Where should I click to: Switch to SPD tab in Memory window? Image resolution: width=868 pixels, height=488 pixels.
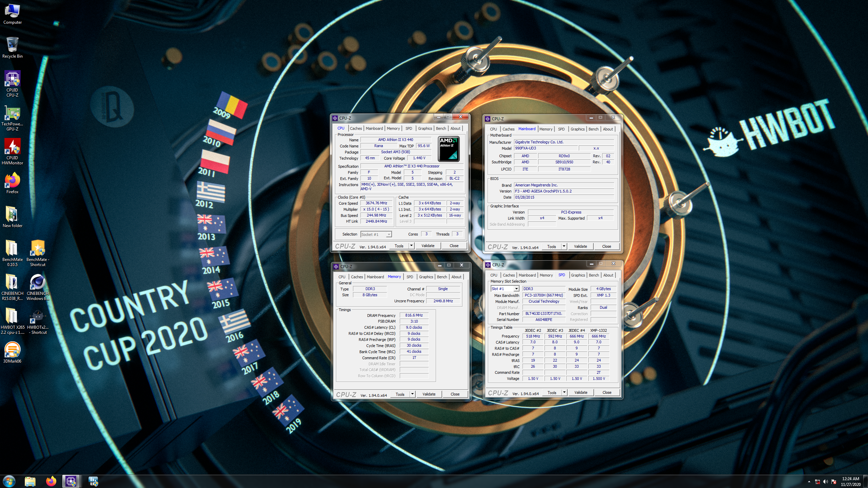[410, 277]
